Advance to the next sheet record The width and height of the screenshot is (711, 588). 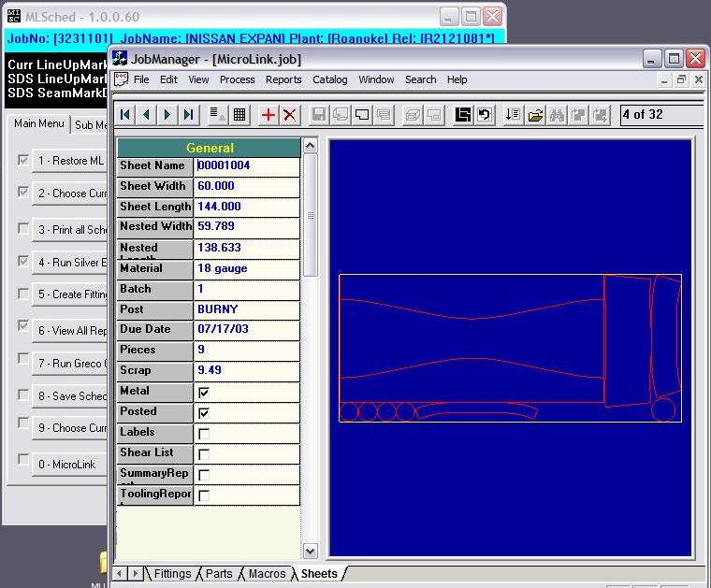[167, 115]
